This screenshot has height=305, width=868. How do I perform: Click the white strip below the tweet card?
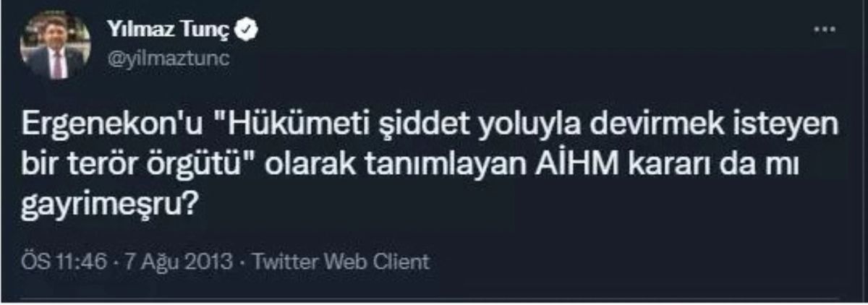[434, 299]
